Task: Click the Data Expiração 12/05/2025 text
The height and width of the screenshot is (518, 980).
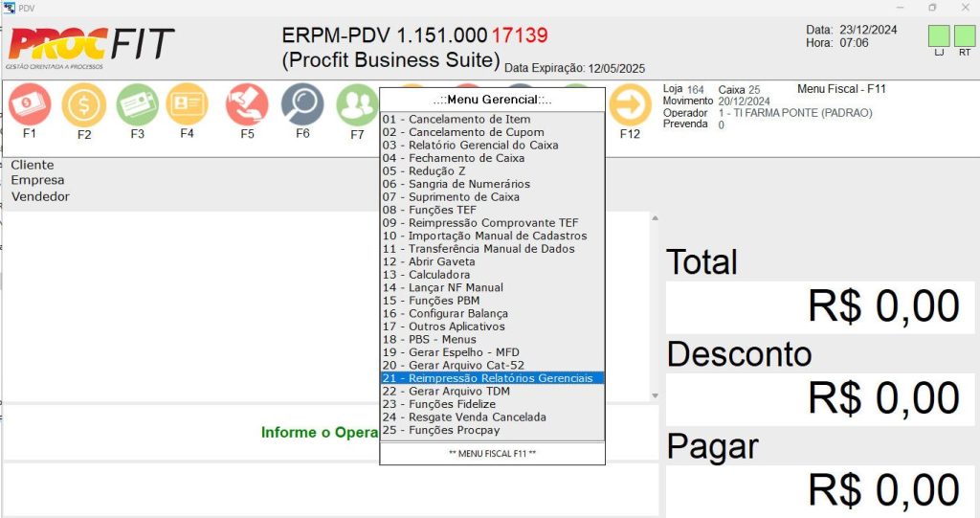Action: (x=575, y=68)
